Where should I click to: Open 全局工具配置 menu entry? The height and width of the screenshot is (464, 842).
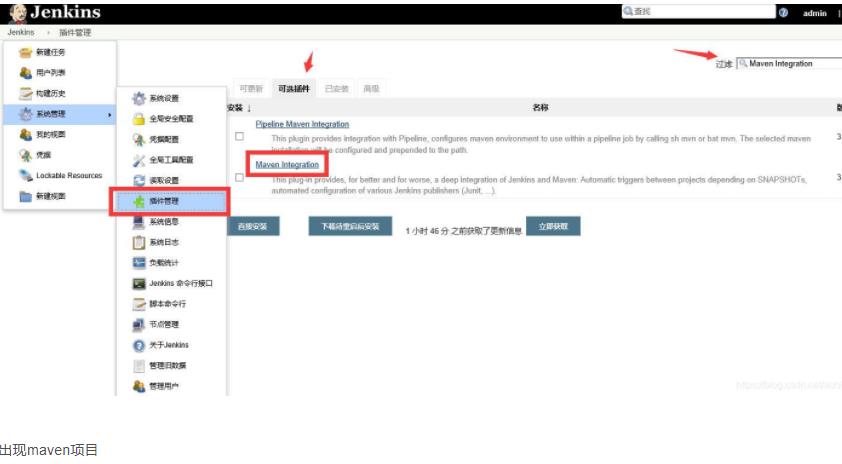point(171,160)
